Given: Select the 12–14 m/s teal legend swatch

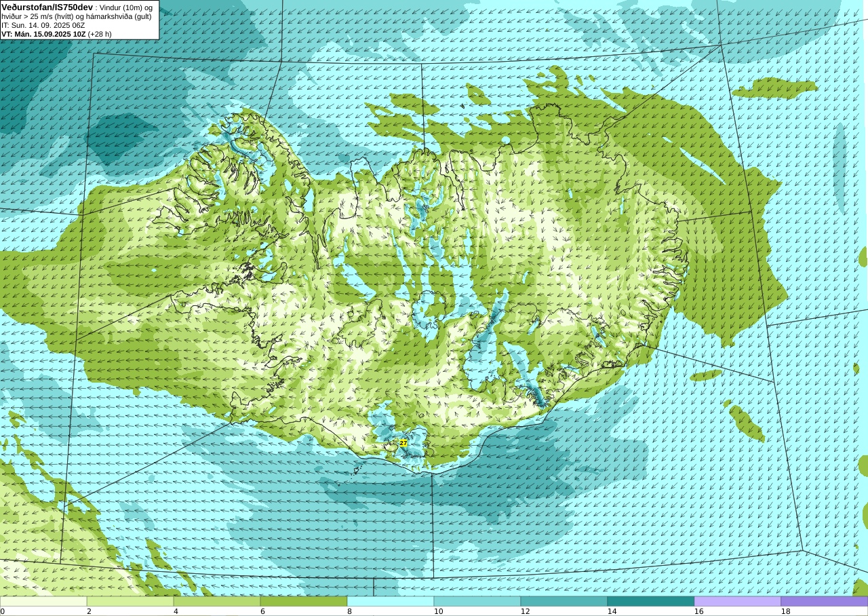Looking at the screenshot, I should (x=564, y=601).
